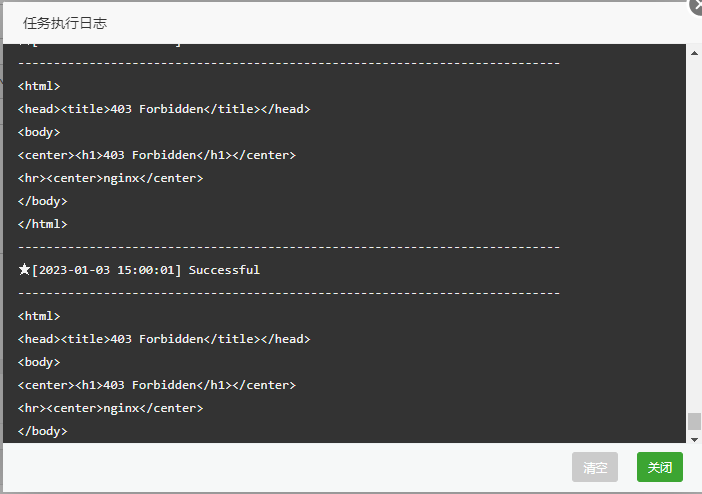Click the scrollbar track above the thumb
The width and height of the screenshot is (702, 494).
pos(694,235)
